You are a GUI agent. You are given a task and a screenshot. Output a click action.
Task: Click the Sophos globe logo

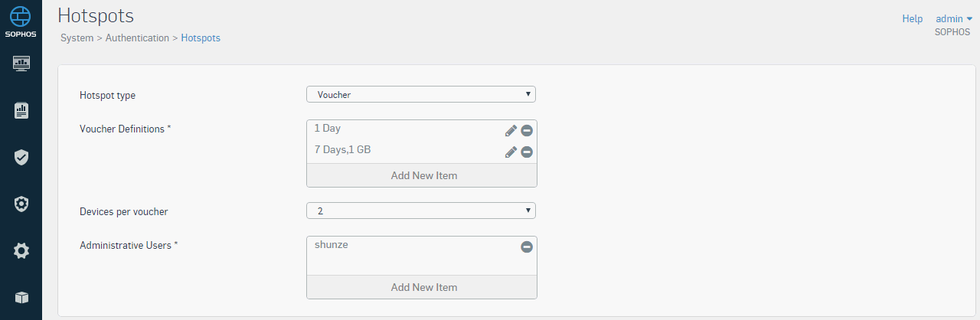[21, 16]
